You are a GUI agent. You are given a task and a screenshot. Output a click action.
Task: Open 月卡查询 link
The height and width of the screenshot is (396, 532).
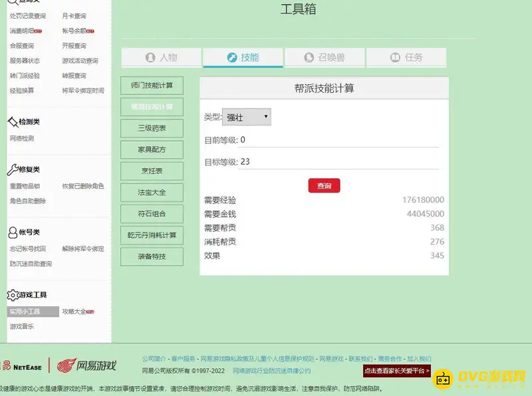pyautogui.click(x=74, y=16)
